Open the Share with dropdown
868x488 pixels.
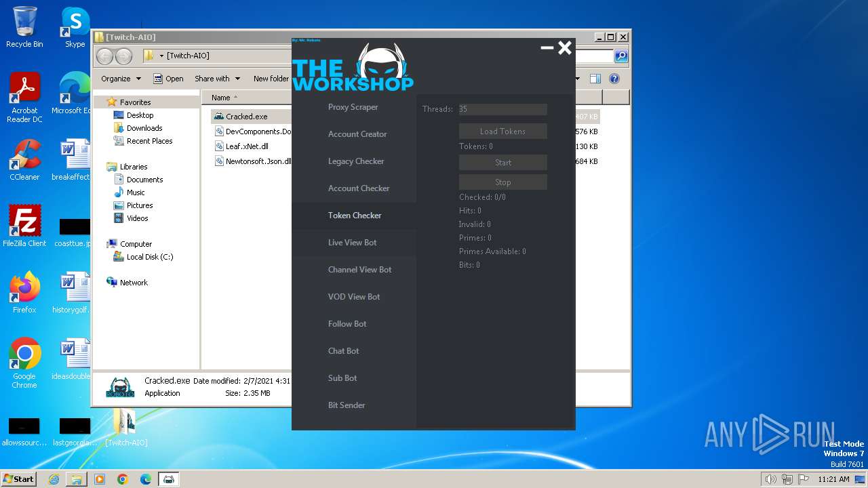click(217, 79)
